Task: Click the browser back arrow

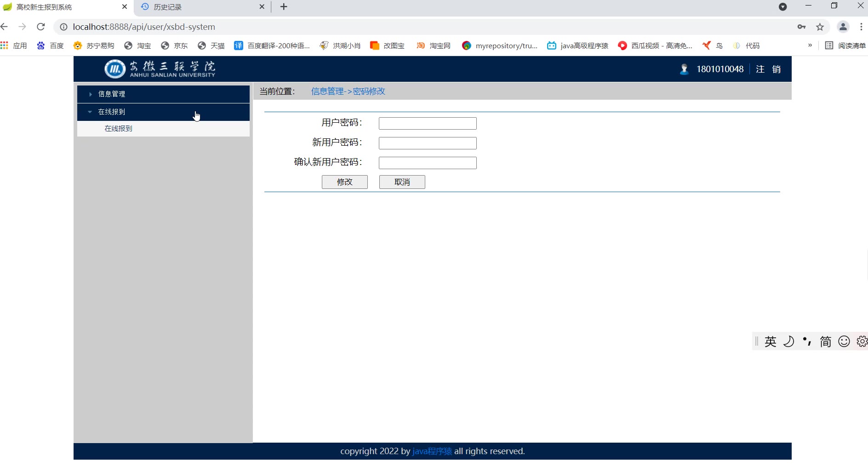Action: click(x=5, y=27)
